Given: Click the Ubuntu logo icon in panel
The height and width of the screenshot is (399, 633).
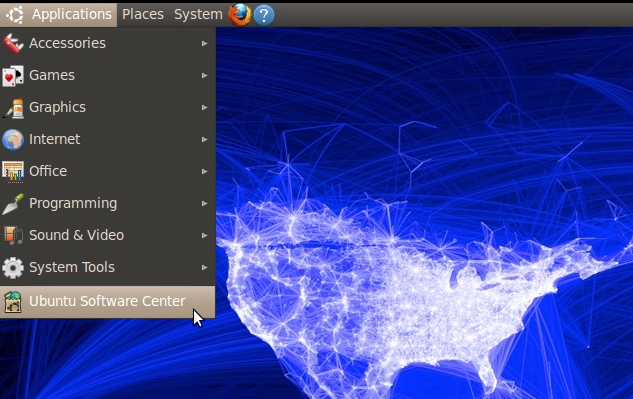Looking at the screenshot, I should 15,15.
